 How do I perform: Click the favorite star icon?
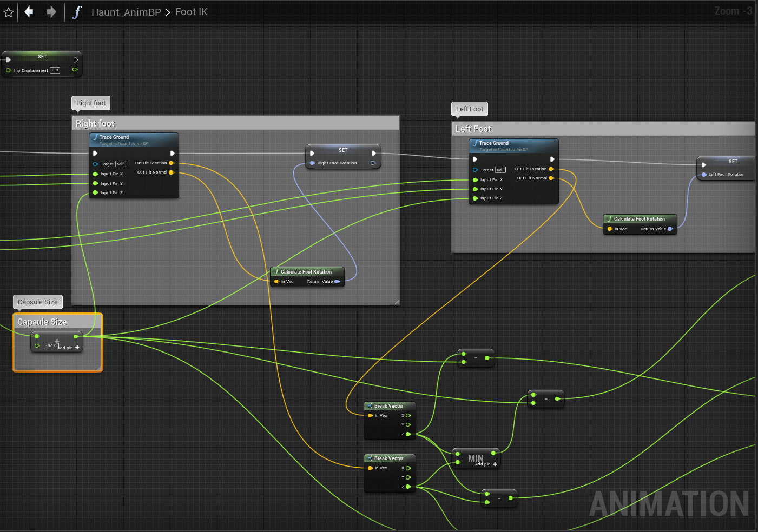[x=9, y=12]
